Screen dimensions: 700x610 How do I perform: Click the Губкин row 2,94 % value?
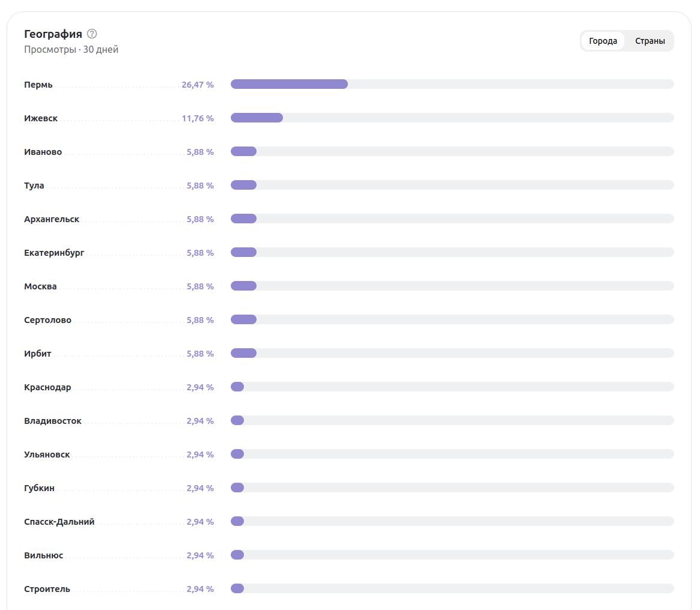(x=200, y=488)
